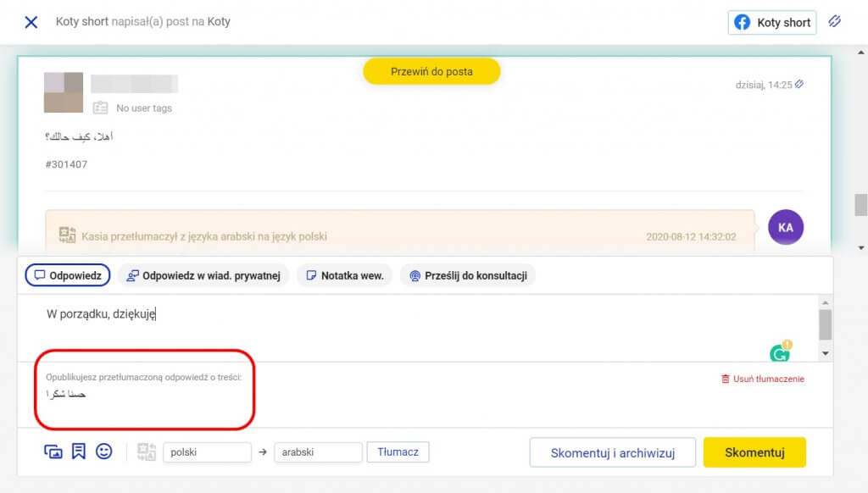Viewport: 868px width, 493px height.
Task: Open the source language polski dropdown
Action: coord(207,452)
